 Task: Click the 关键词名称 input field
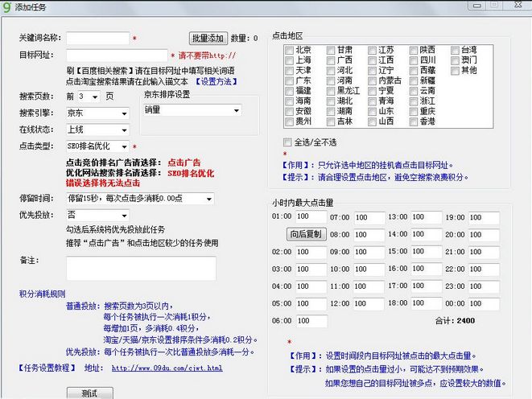[x=97, y=38]
